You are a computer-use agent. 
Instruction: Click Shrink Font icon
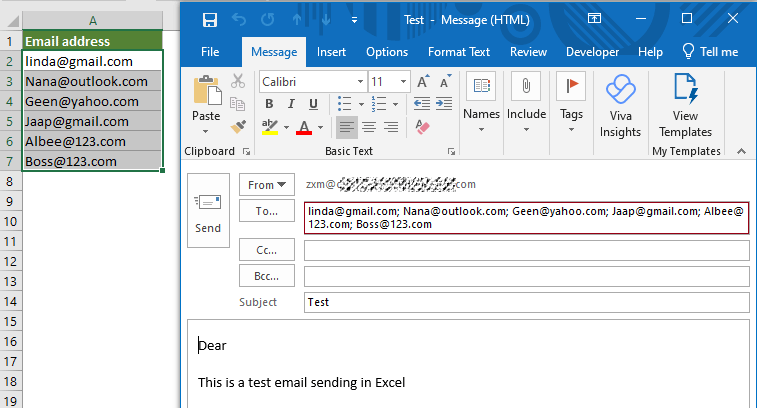click(445, 82)
